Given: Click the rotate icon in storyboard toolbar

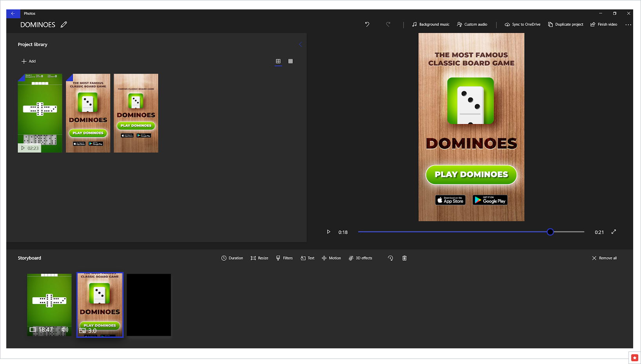Looking at the screenshot, I should coord(390,258).
